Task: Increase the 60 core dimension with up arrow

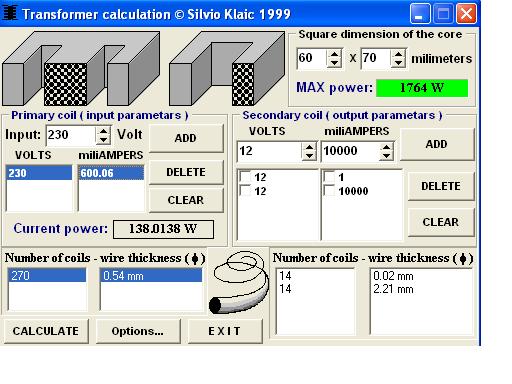Action: pyautogui.click(x=334, y=54)
